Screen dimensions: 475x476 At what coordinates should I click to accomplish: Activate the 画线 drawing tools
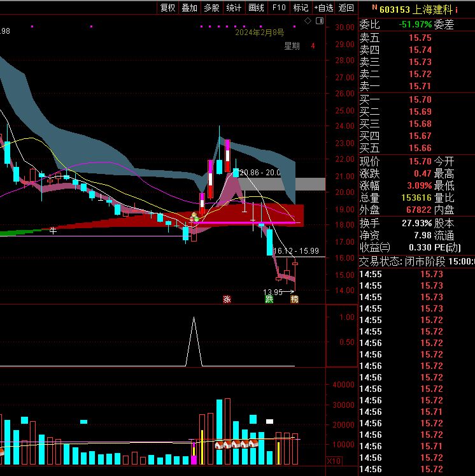click(x=257, y=8)
